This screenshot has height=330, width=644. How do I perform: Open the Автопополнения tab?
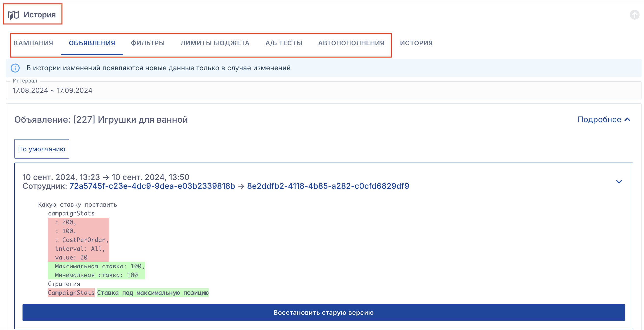[x=351, y=43]
